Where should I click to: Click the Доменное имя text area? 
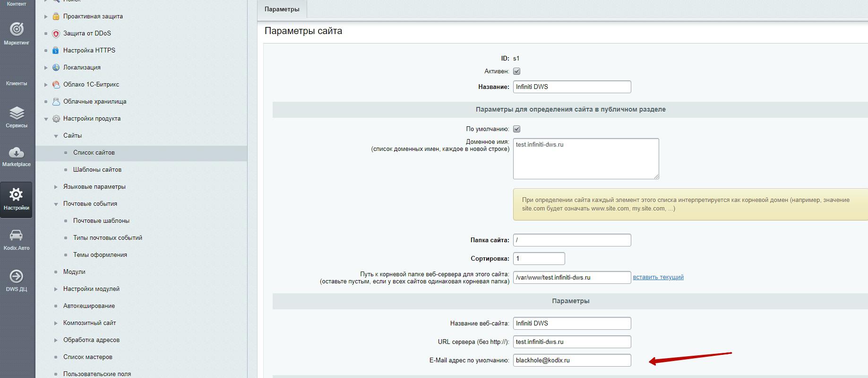tap(586, 158)
